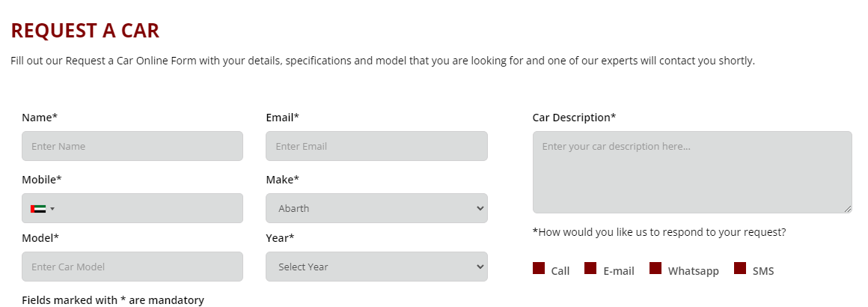Click the SMS label text
This screenshot has width=868, height=307.
pyautogui.click(x=763, y=271)
